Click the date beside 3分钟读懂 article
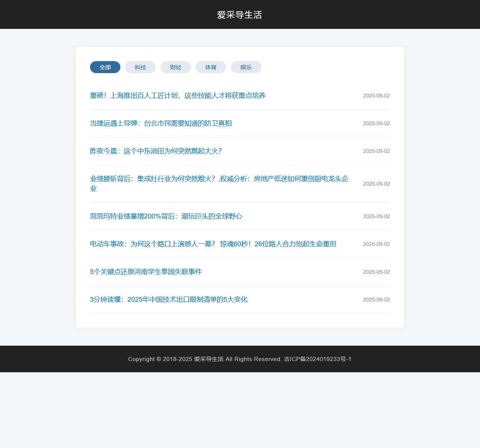This screenshot has width=480, height=448. click(376, 300)
